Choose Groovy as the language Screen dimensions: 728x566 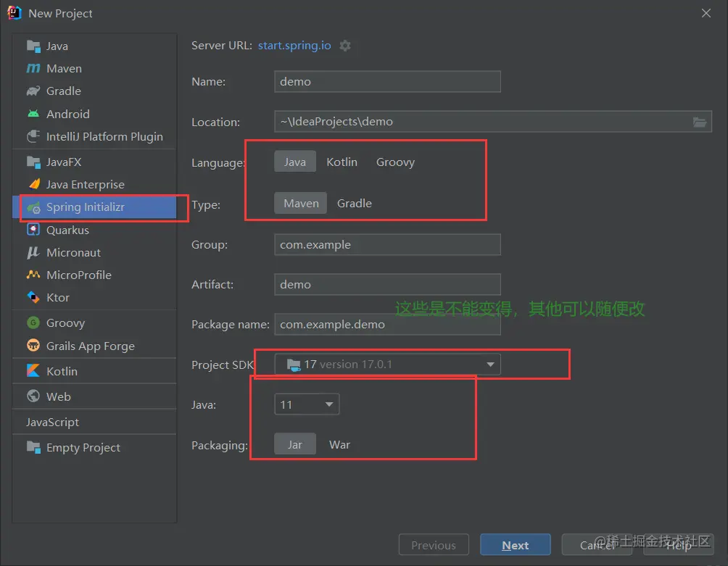395,162
